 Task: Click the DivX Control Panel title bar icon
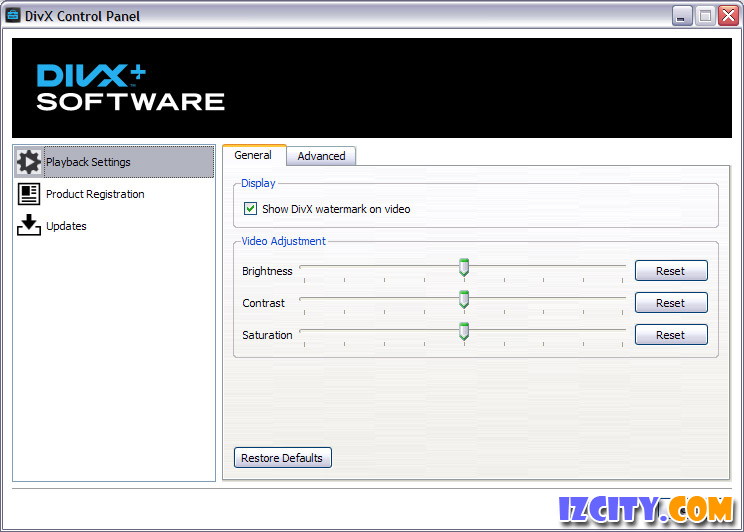point(13,16)
